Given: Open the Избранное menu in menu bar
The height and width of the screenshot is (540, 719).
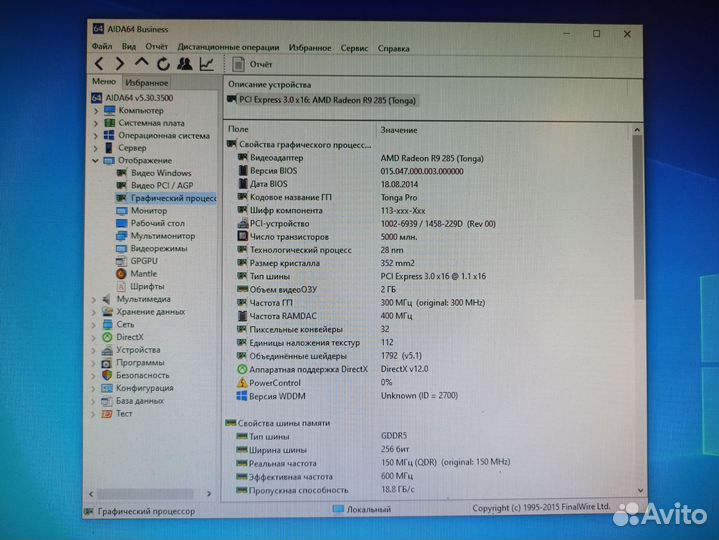Looking at the screenshot, I should pos(310,48).
